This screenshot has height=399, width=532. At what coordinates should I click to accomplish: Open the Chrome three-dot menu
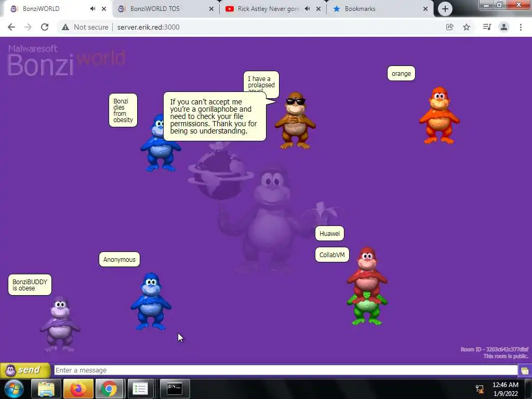tap(521, 27)
